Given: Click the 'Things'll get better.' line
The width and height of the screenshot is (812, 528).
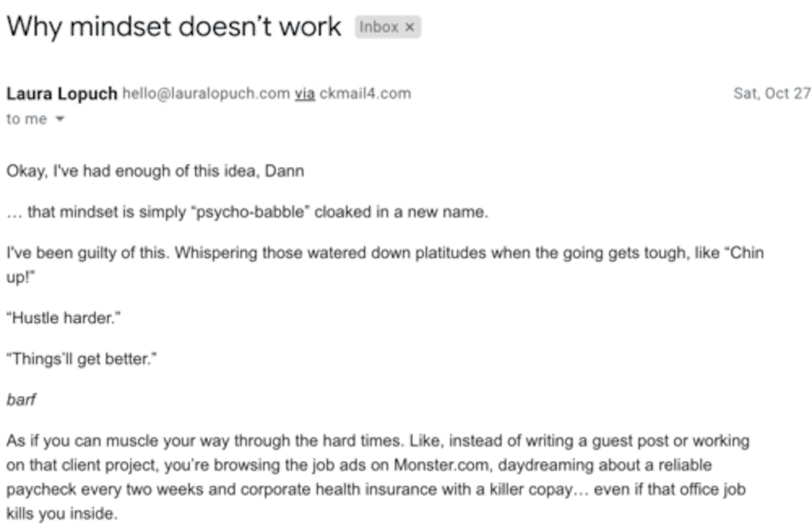Looking at the screenshot, I should click(x=81, y=359).
